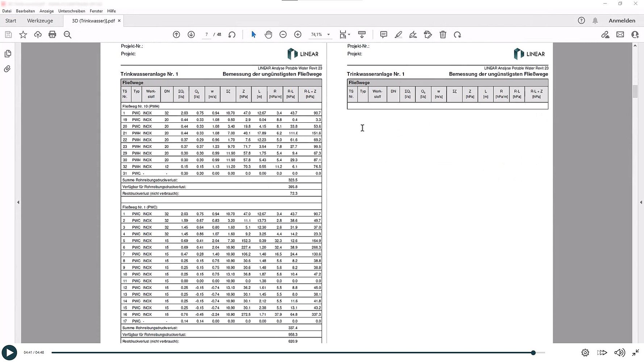The height and width of the screenshot is (362, 644).
Task: Open the Unterschreiben menu
Action: pyautogui.click(x=72, y=11)
